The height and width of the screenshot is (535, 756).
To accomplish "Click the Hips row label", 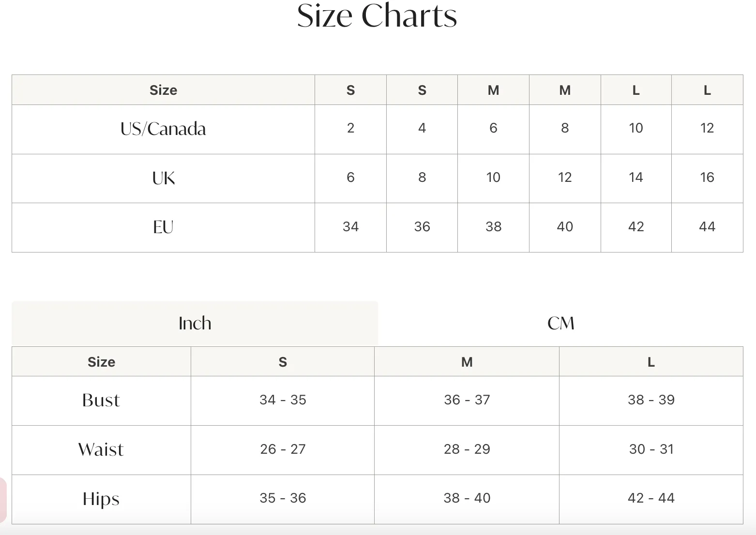I will coord(101,499).
